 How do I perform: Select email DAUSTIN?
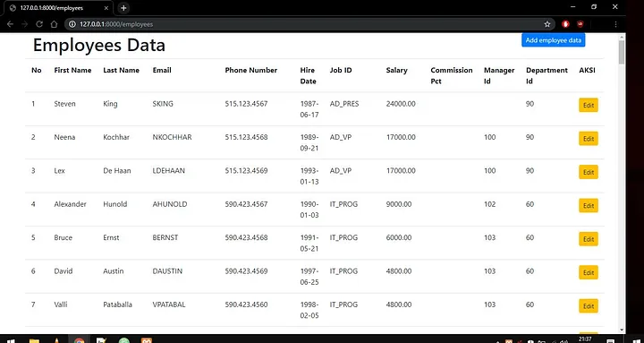(x=167, y=271)
